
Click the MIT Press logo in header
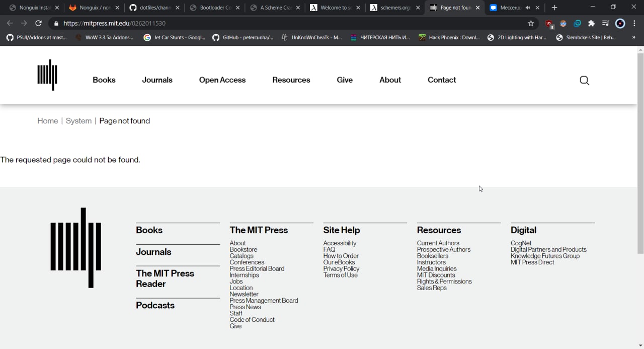pyautogui.click(x=47, y=75)
